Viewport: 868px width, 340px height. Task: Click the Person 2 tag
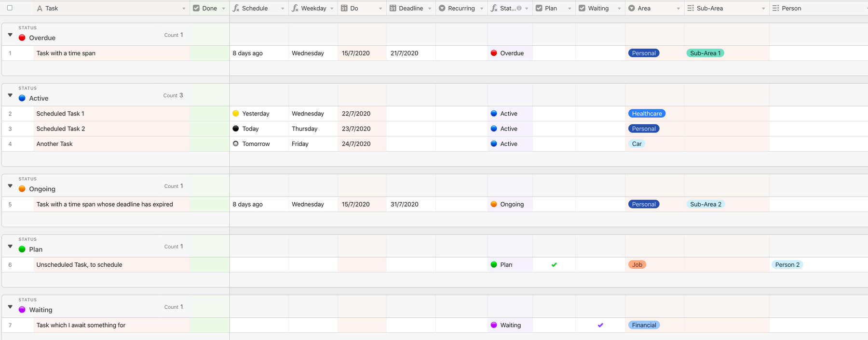tap(787, 265)
